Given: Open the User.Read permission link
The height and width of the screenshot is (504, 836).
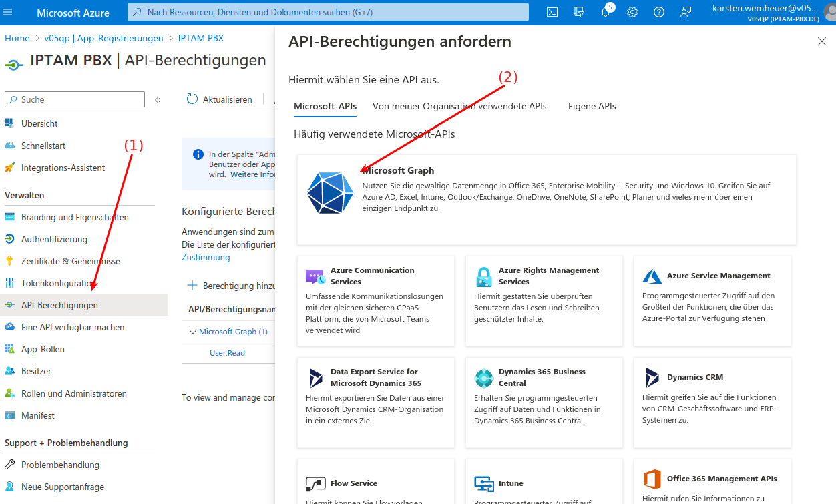Looking at the screenshot, I should click(x=227, y=353).
